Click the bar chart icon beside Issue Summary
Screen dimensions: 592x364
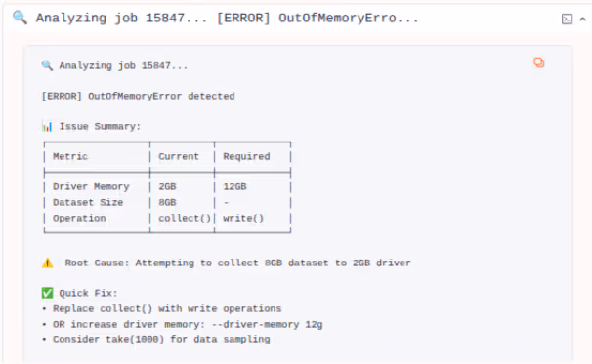(x=47, y=126)
